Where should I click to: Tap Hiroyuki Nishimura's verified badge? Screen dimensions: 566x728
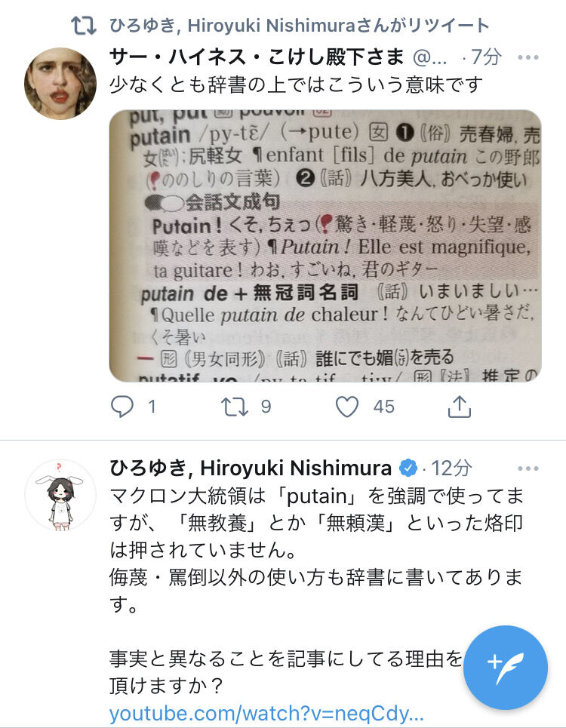tap(408, 468)
